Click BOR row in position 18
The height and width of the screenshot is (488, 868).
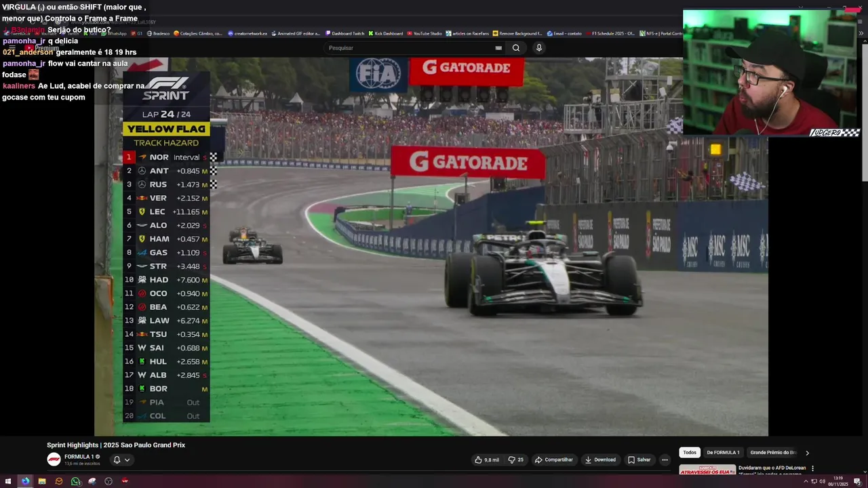click(166, 388)
